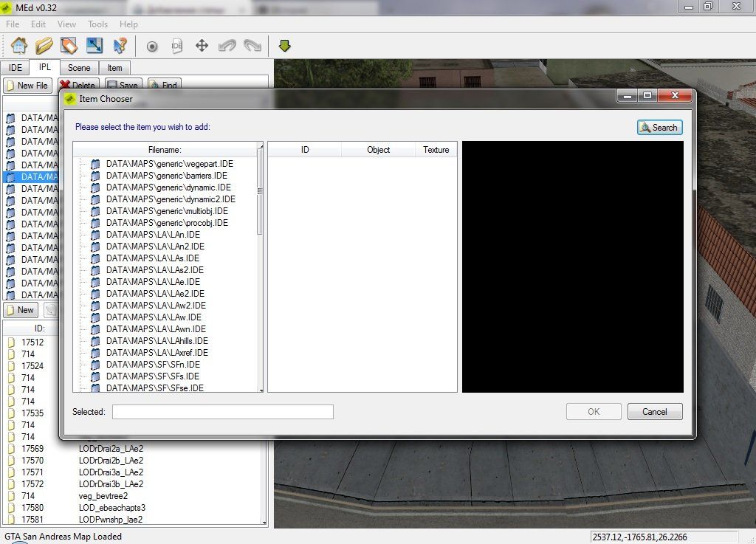The width and height of the screenshot is (756, 544).
Task: Click icon beside vegepart.IDE in Item Chooser
Action: click(95, 165)
